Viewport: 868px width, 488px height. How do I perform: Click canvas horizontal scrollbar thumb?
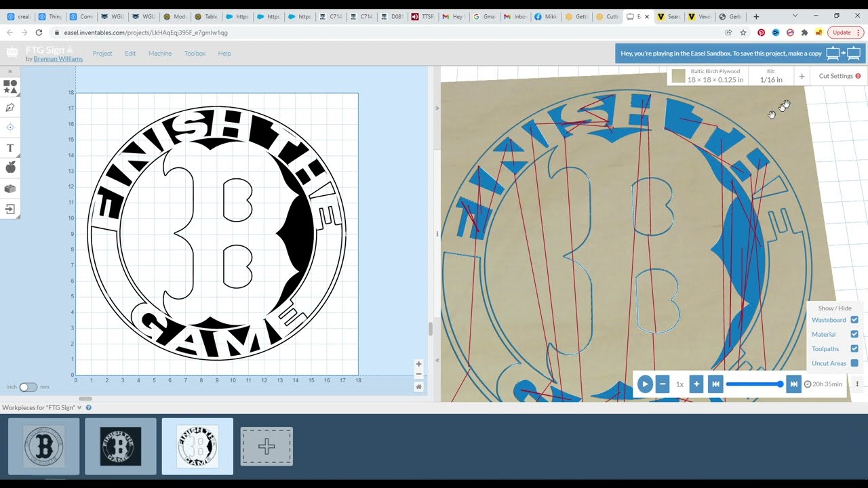[85, 399]
